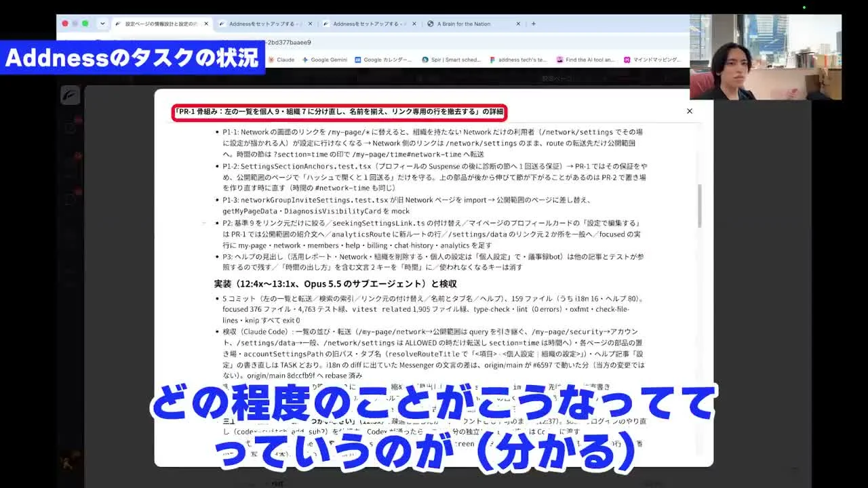The height and width of the screenshot is (488, 868).
Task: Select the modal title 「PR-1 骨組み…」の詳細
Action: 339,111
